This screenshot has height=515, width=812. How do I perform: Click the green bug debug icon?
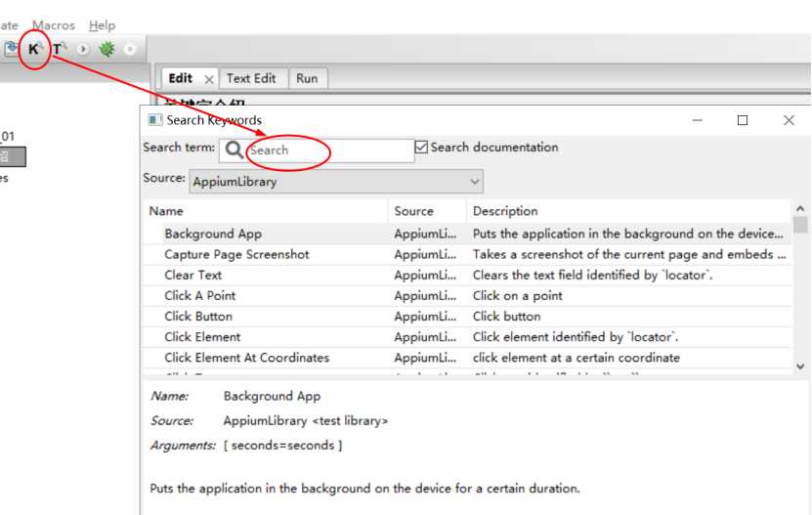[107, 49]
